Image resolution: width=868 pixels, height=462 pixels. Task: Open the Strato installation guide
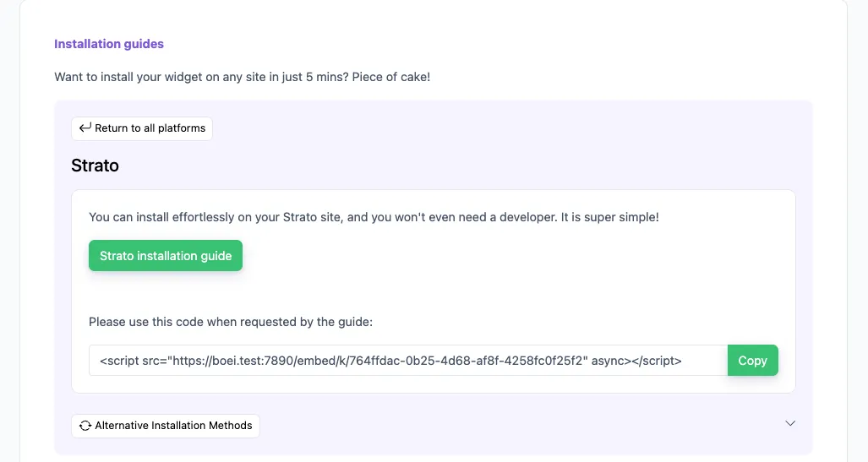pos(166,256)
